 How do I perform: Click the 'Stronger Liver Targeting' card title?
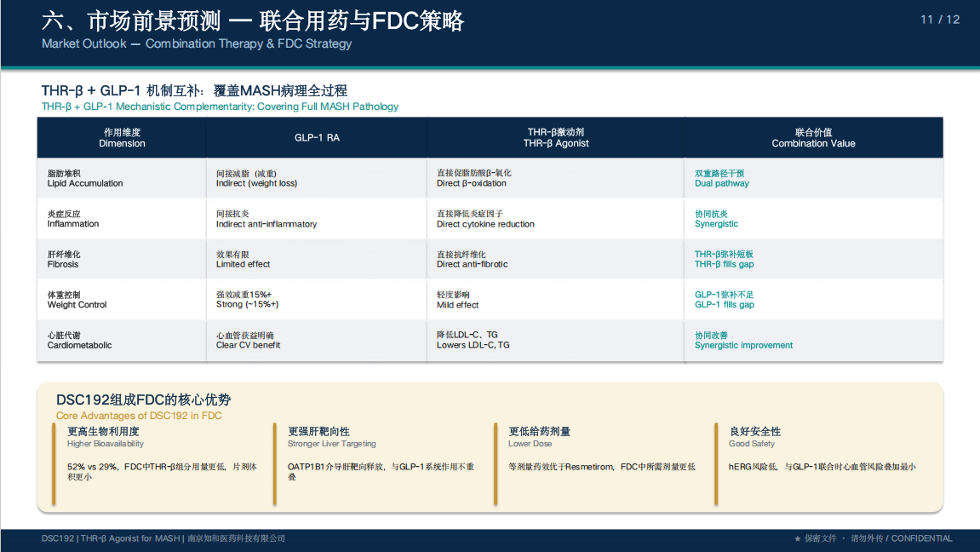(332, 444)
